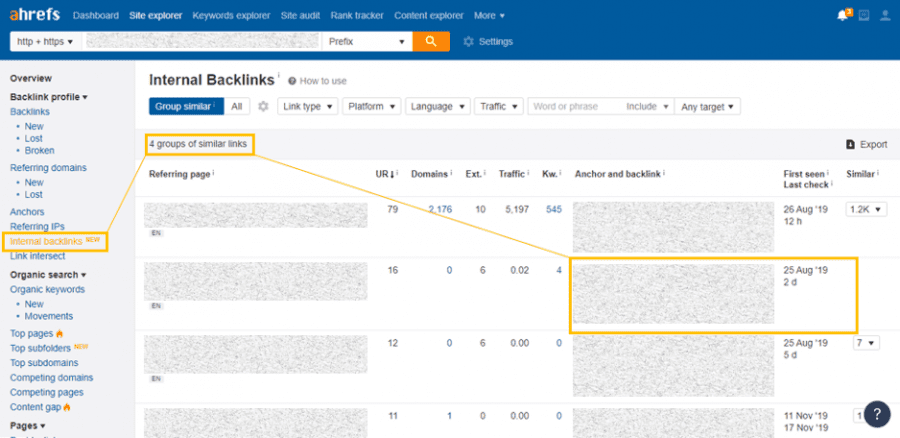
Task: Sort by UR column
Action: click(x=386, y=174)
